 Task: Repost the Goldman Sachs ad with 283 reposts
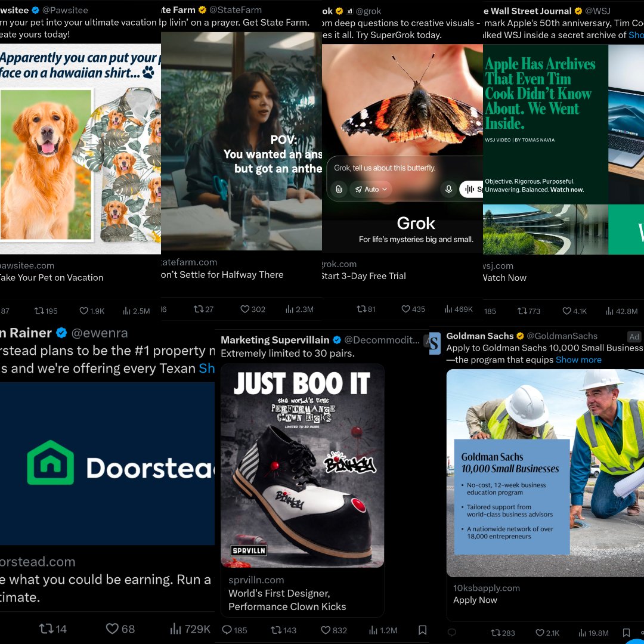pos(503,633)
